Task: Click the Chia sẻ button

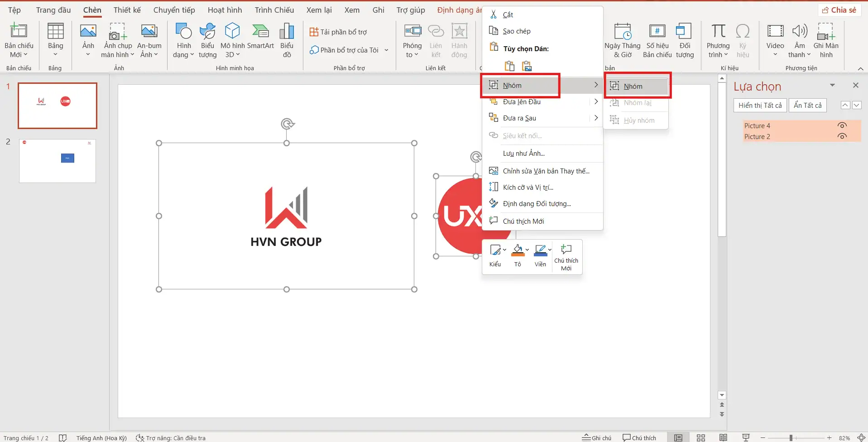Action: tap(839, 9)
